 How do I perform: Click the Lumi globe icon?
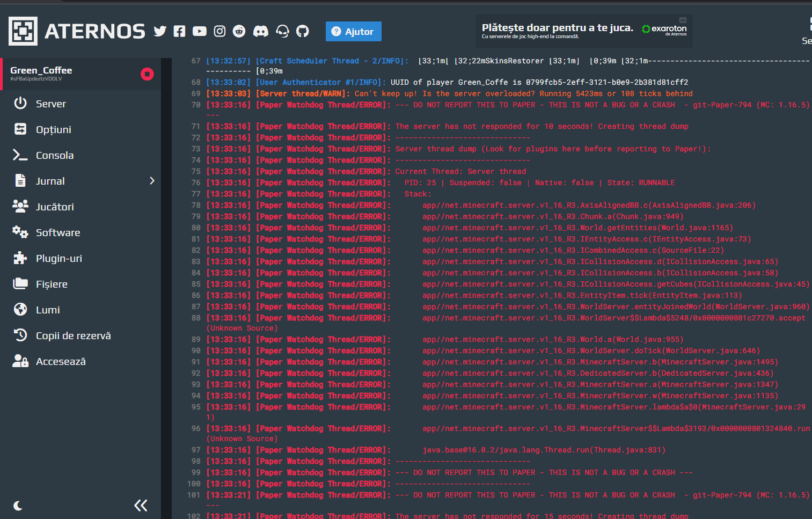20,309
